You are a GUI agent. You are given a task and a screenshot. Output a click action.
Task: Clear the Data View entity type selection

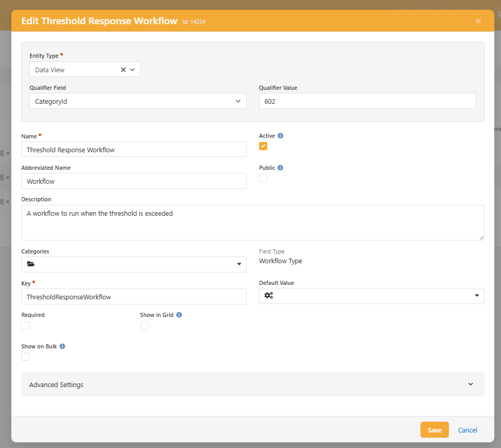click(123, 70)
